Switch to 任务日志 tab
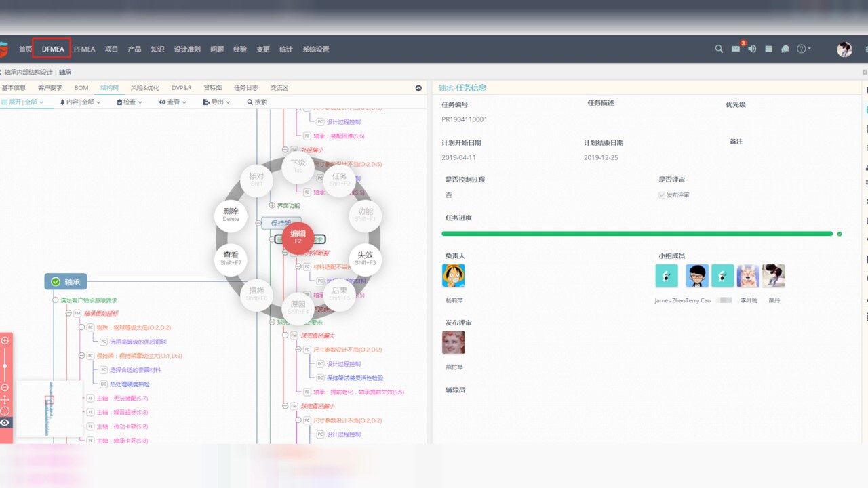Screen dimensions: 868x488 [245, 87]
